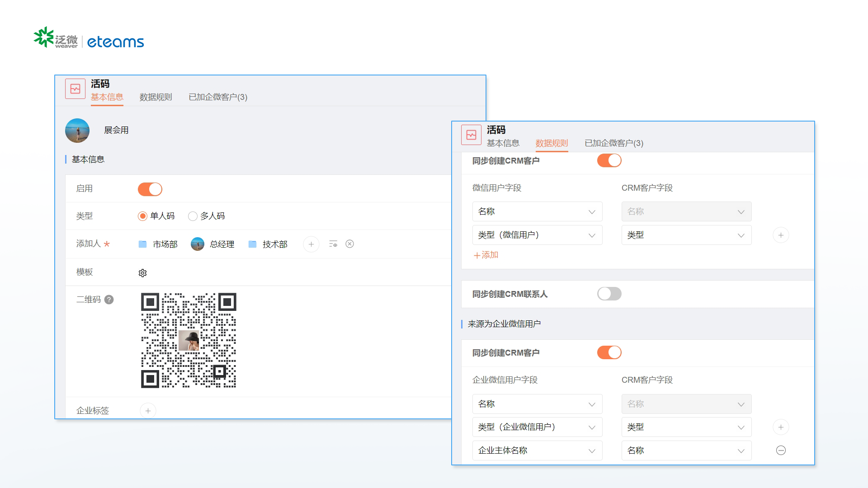Click the 泛微 weaver logo
Viewport: 868px width, 488px height.
[56, 38]
